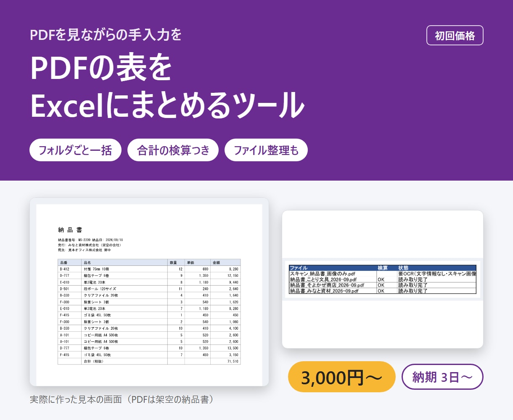Open the 納品書 PDF preview thumbnail

pyautogui.click(x=149, y=292)
